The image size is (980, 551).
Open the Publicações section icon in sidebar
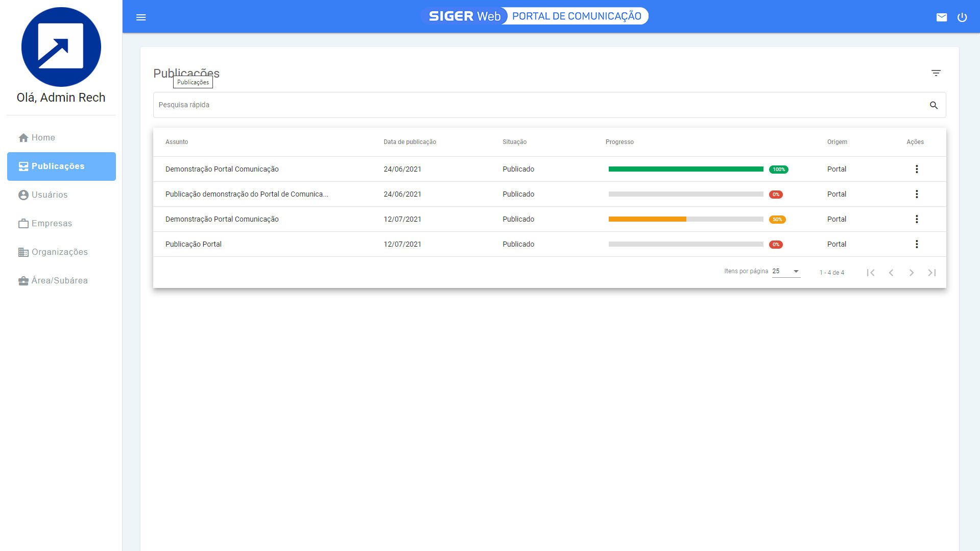(x=22, y=166)
